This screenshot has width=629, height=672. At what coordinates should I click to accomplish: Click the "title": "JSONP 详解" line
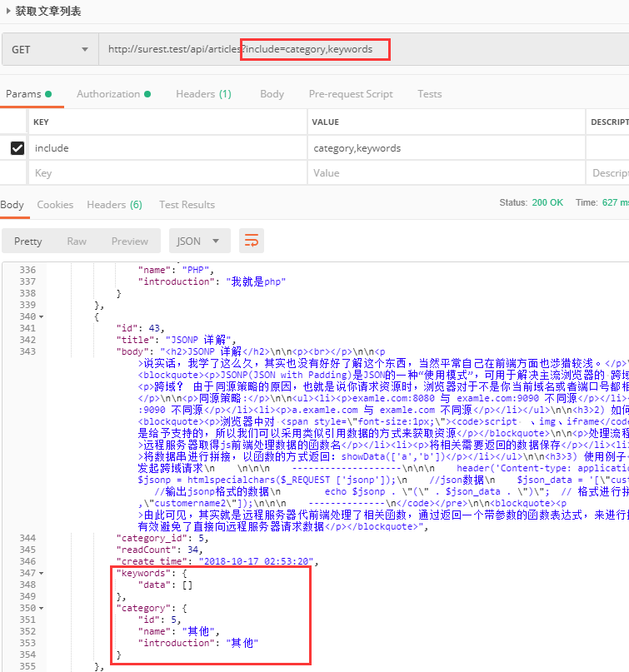[176, 340]
